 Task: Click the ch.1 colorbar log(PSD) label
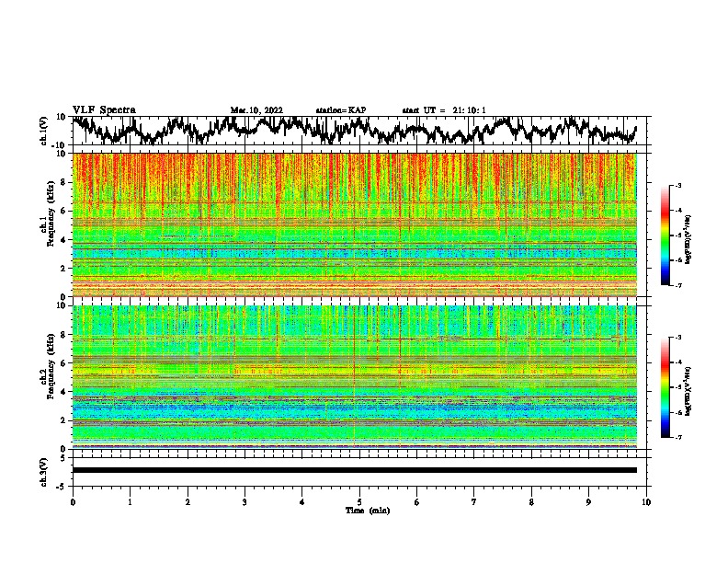[688, 239]
